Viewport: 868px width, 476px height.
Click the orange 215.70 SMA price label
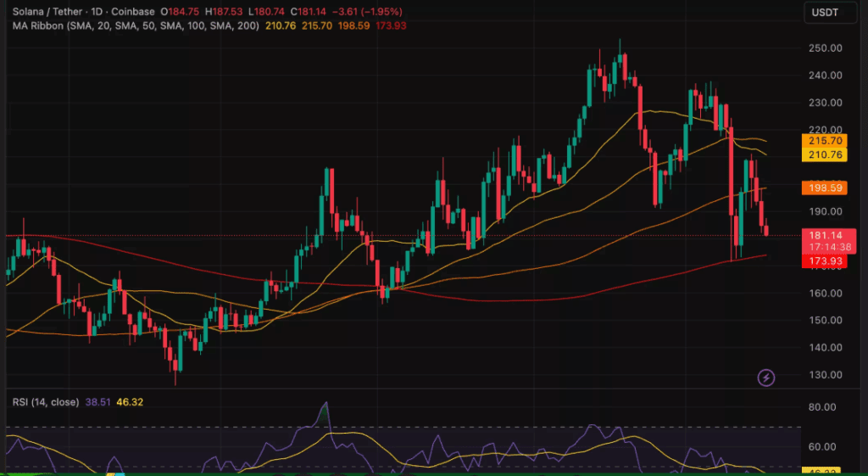click(x=825, y=141)
